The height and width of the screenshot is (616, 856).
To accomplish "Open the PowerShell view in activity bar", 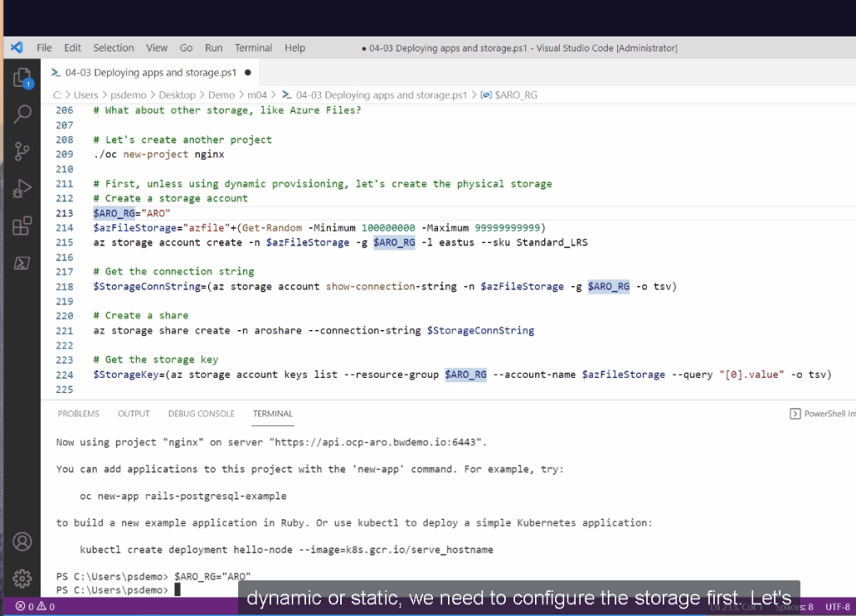I will tap(23, 263).
